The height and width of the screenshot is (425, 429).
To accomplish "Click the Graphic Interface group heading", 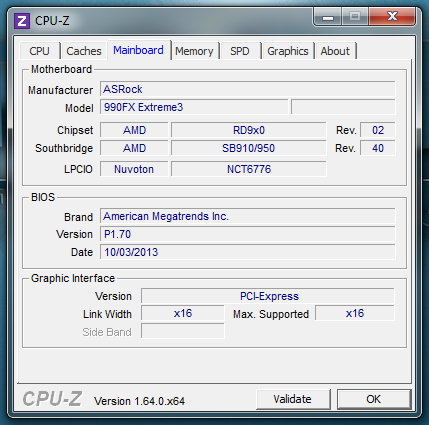I will tap(73, 278).
